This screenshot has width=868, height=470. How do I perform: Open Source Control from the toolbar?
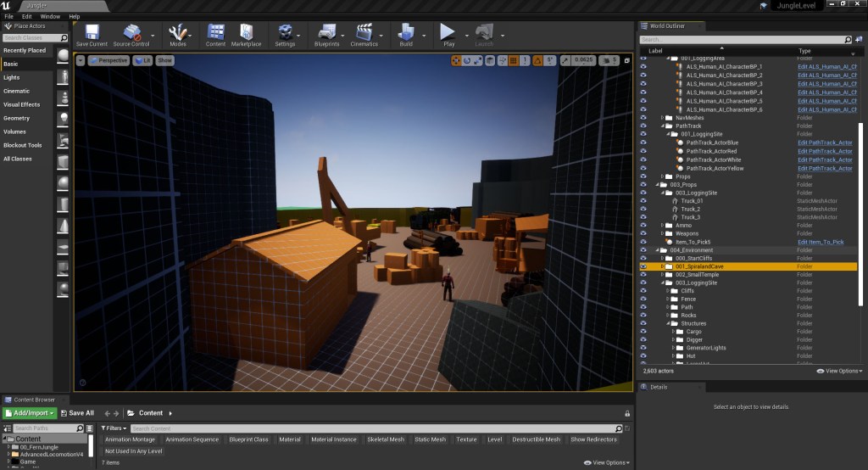(131, 34)
